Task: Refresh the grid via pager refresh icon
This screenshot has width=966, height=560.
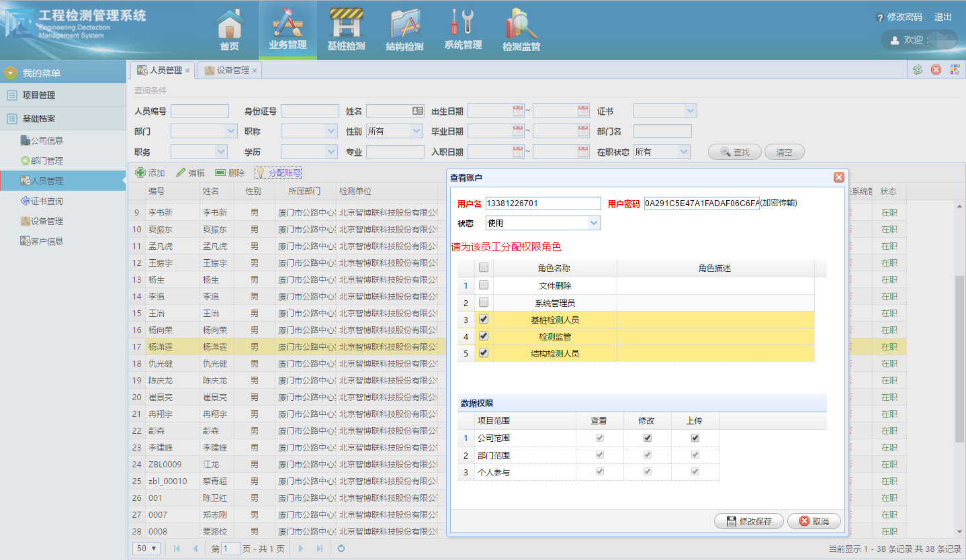Action: [x=341, y=549]
